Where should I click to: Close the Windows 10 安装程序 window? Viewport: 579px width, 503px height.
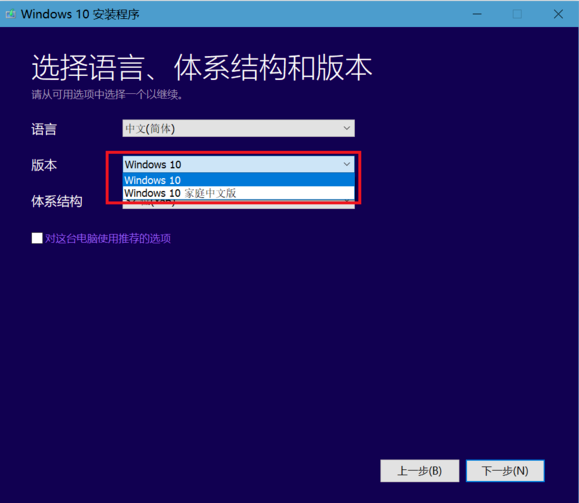(558, 14)
